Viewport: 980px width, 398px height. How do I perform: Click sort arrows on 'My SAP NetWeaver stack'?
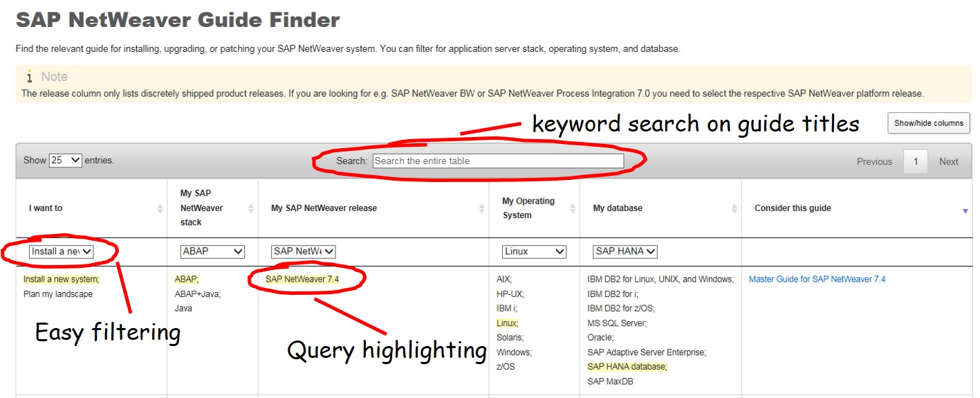tap(251, 208)
